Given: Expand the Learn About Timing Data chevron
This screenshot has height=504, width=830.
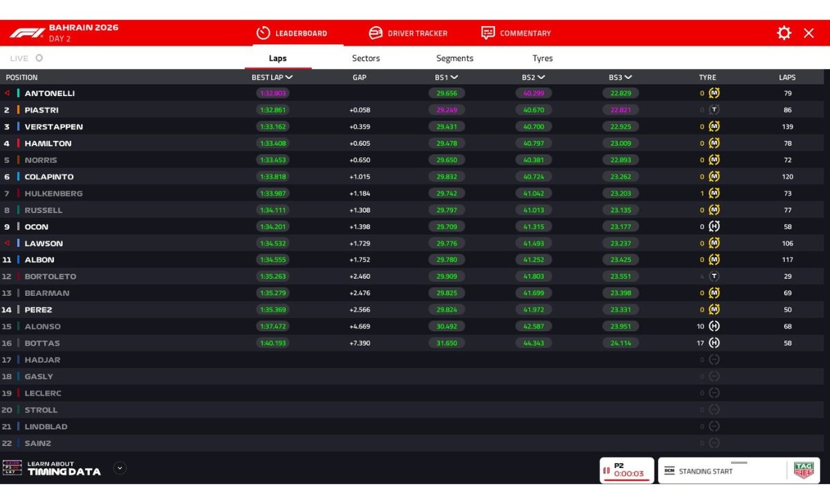Looking at the screenshot, I should 119,468.
